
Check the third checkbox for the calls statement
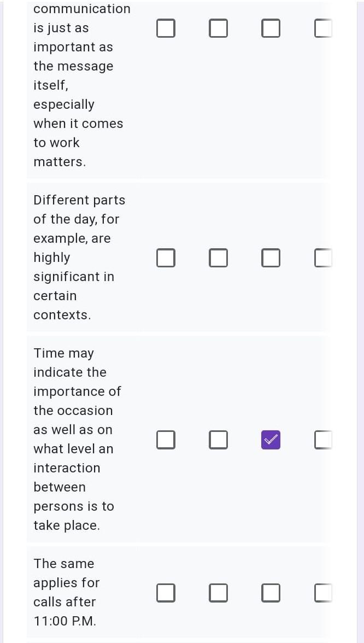271,592
